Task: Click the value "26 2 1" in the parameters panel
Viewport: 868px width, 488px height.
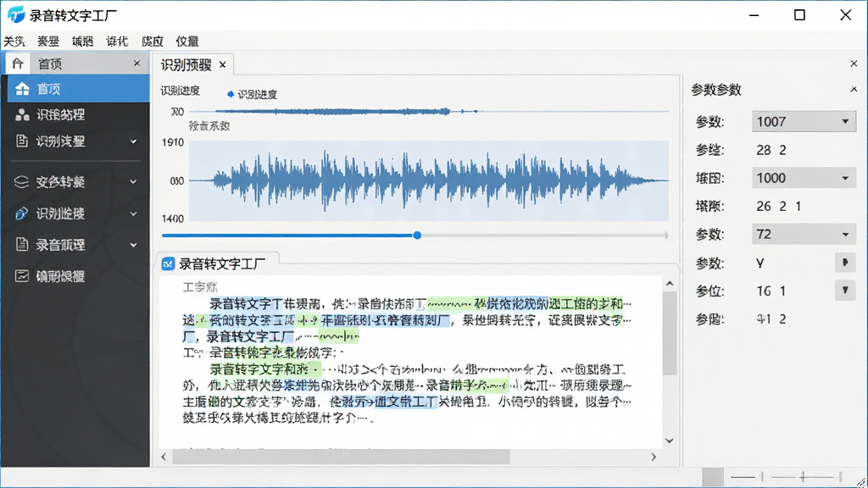Action: click(x=779, y=207)
